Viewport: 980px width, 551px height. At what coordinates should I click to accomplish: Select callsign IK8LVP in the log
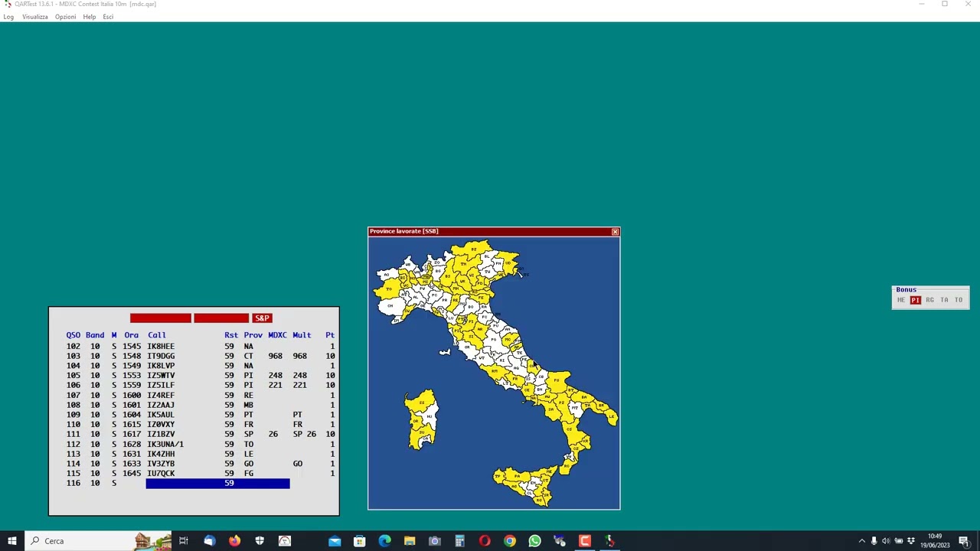click(161, 366)
